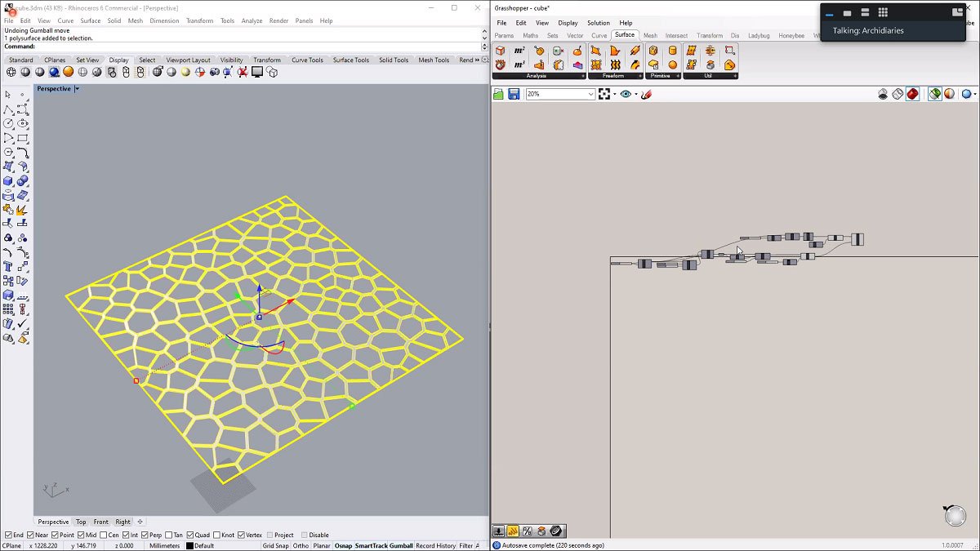The image size is (980, 551).
Task: Save the Grasshopper definition with the floppy disk icon
Action: (513, 92)
